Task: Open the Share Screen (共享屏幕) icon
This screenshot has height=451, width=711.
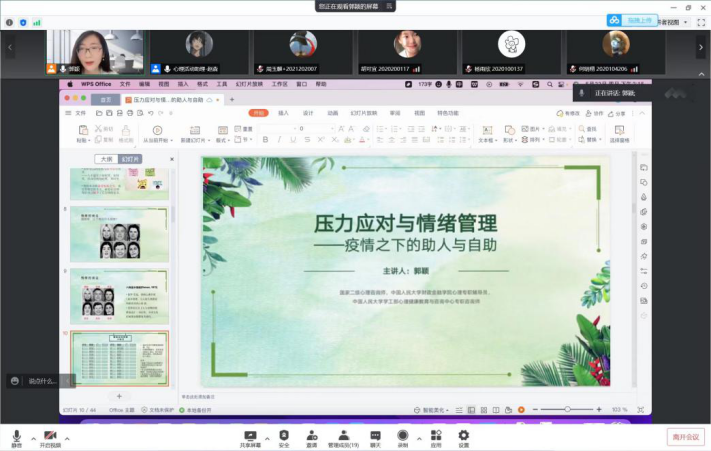Action: click(x=250, y=436)
